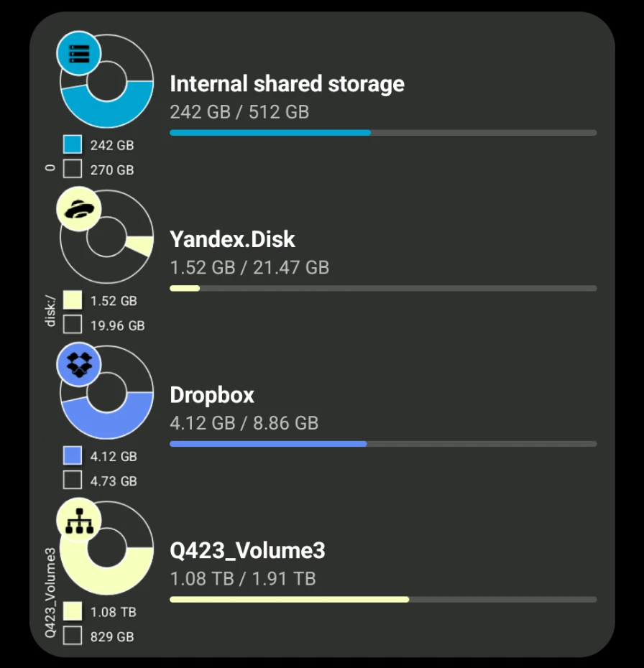Screen dimensions: 644x668
Task: Open the Q423_Volume3 donut chart
Action: [106, 548]
